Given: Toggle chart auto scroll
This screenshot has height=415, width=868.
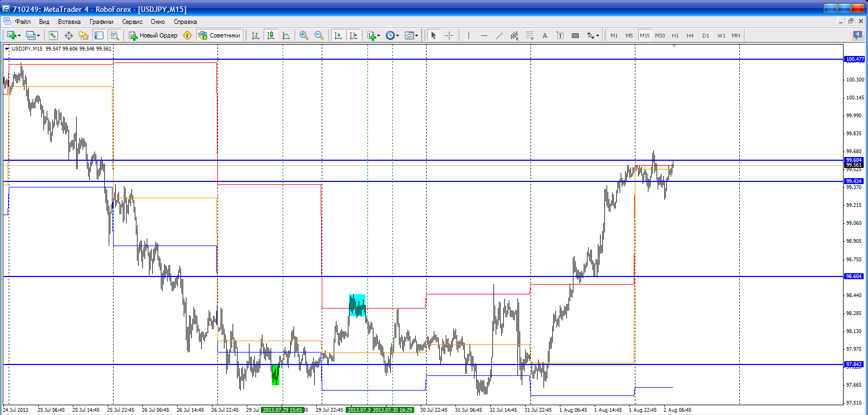Looking at the screenshot, I should [338, 35].
